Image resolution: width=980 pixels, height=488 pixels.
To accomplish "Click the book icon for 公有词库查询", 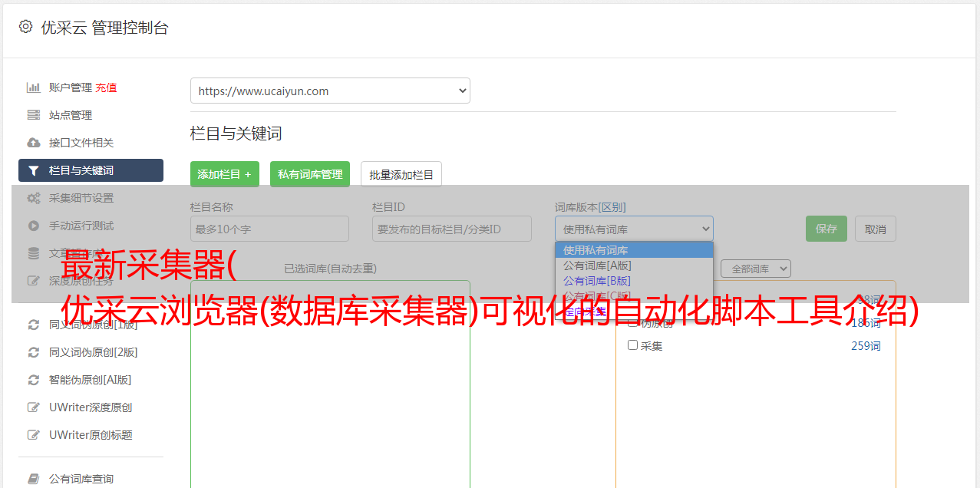I will 33,479.
